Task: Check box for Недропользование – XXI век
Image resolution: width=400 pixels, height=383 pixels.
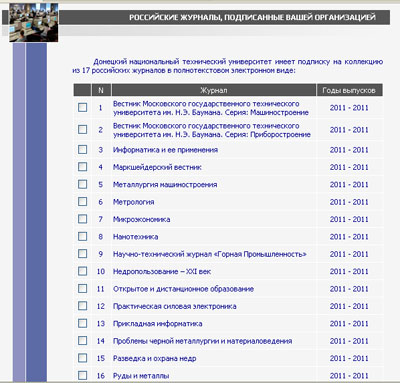Action: click(x=82, y=271)
